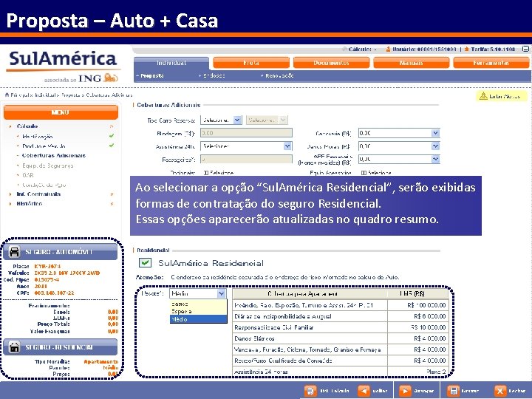The height and width of the screenshot is (399, 532).
Task: Click the Listar Alertas warning triangle icon
Action: (x=483, y=96)
